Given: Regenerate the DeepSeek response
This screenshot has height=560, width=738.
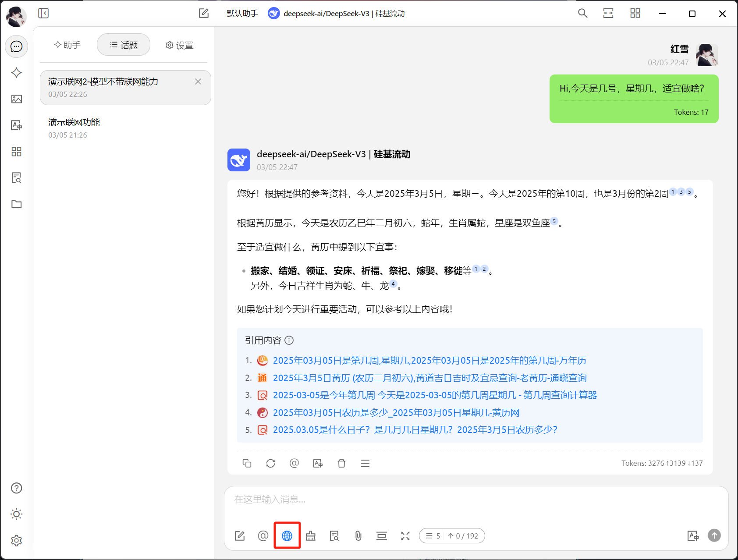Looking at the screenshot, I should 270,463.
